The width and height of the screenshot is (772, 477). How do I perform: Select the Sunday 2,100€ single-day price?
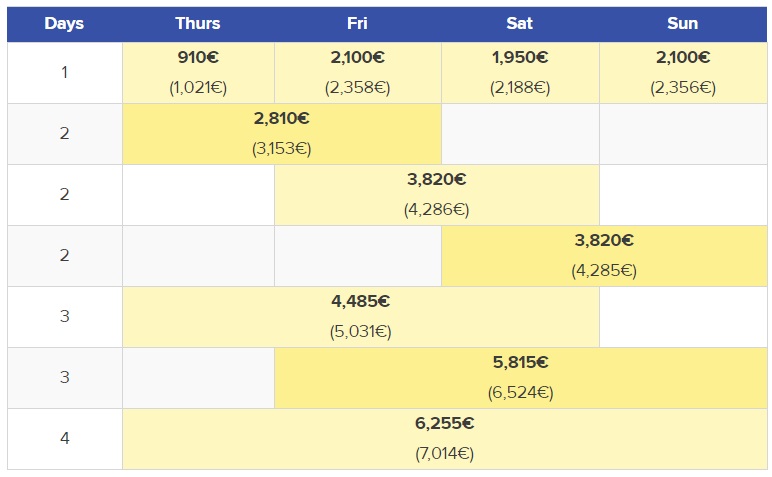pos(683,58)
